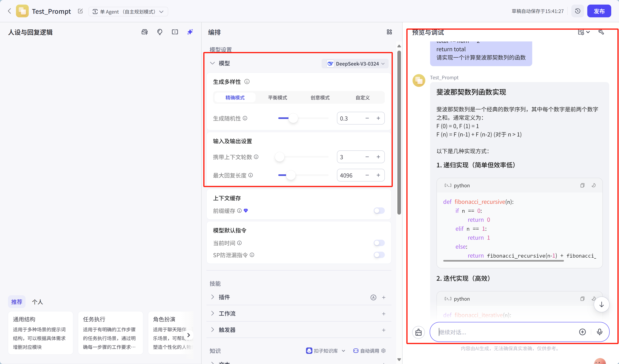The width and height of the screenshot is (619, 364).
Task: Click info icon beside 前缀缓存
Action: click(239, 210)
